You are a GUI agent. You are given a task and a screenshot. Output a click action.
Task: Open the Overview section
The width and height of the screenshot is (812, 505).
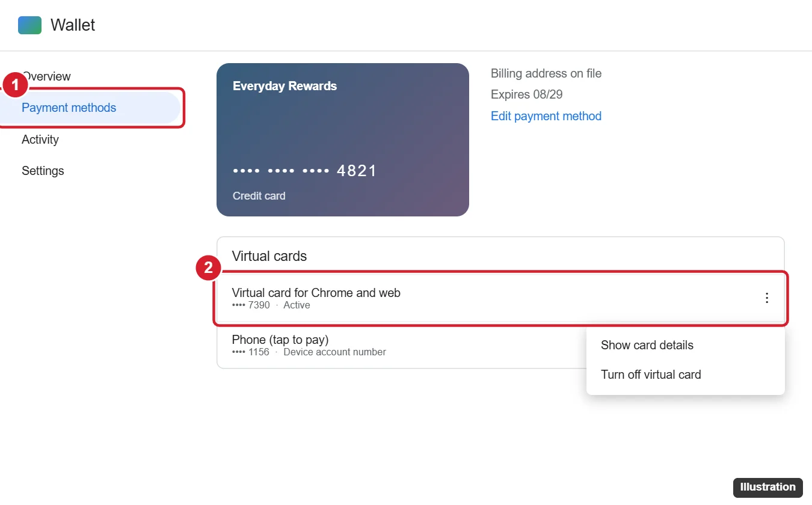click(46, 76)
